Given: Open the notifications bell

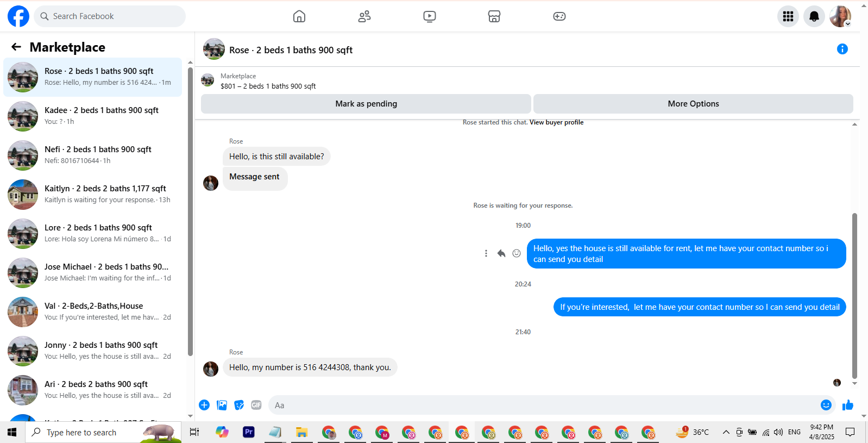Looking at the screenshot, I should pyautogui.click(x=814, y=16).
